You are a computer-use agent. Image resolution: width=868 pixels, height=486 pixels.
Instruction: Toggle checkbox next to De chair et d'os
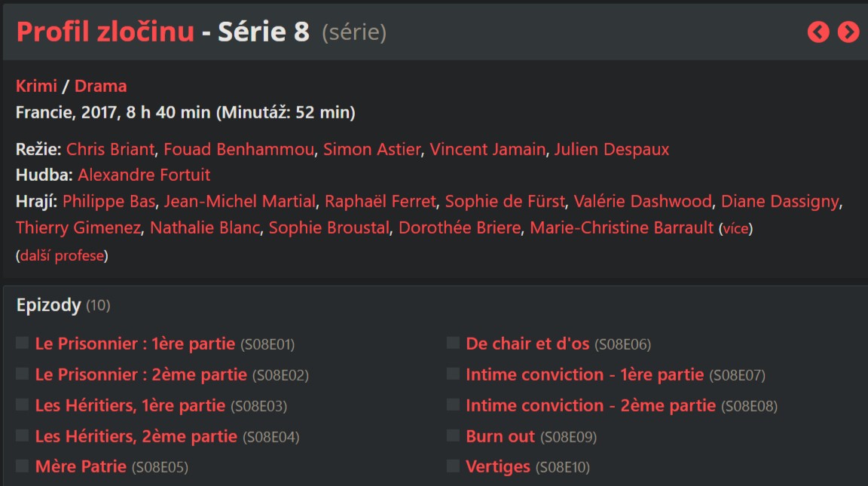[453, 344]
